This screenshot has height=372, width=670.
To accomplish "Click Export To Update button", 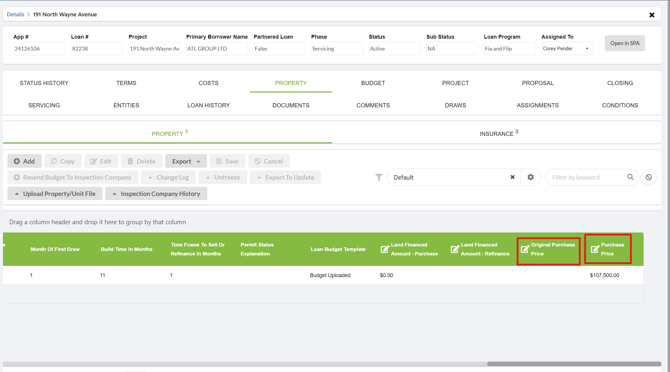I will (x=285, y=177).
